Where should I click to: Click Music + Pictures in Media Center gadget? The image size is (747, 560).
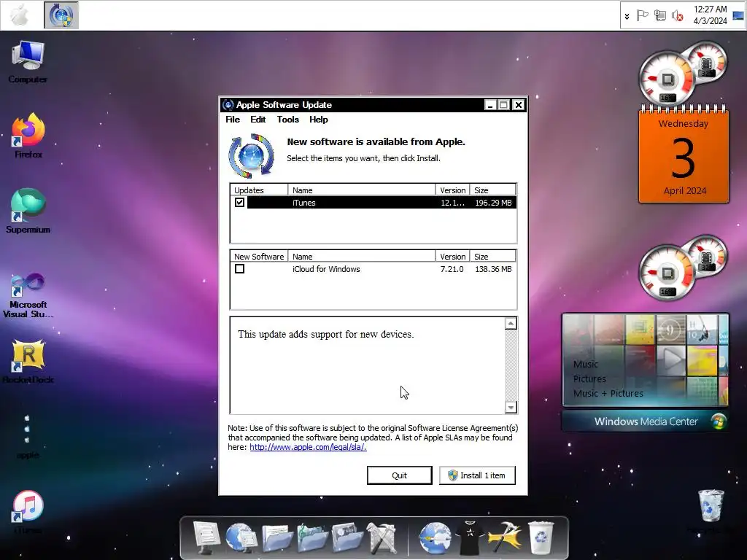[x=608, y=393]
